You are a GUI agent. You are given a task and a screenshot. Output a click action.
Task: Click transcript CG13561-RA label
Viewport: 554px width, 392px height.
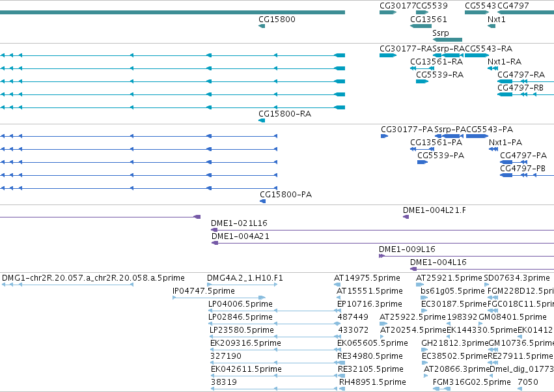(x=436, y=62)
